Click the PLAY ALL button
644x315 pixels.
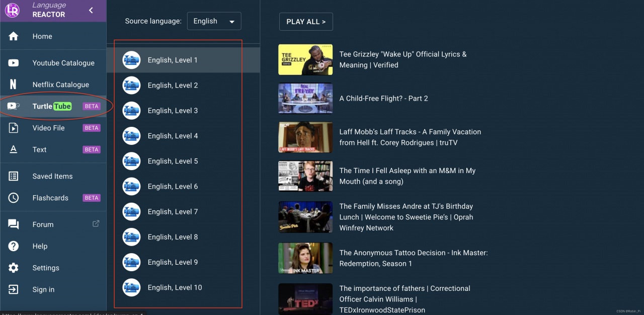click(306, 22)
